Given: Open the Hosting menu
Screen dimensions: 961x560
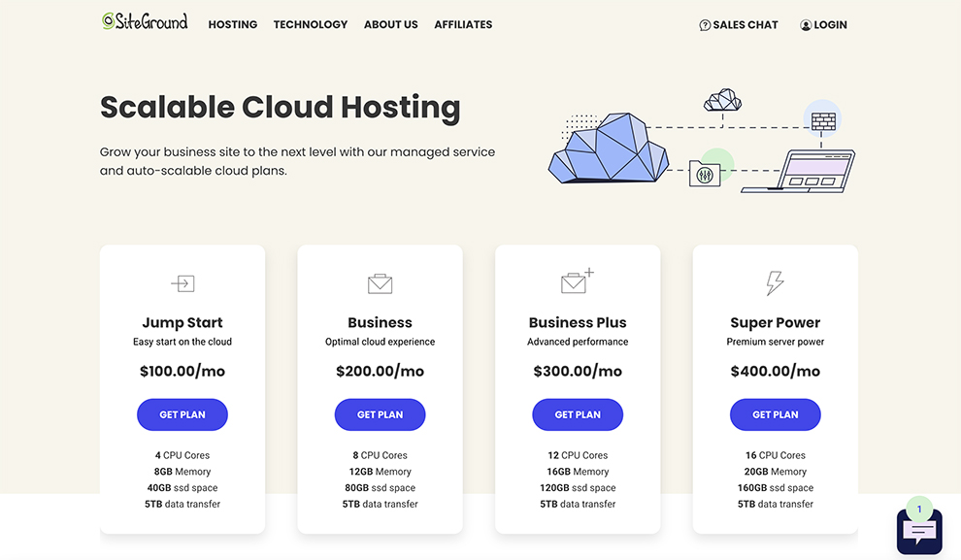Looking at the screenshot, I should click(233, 24).
